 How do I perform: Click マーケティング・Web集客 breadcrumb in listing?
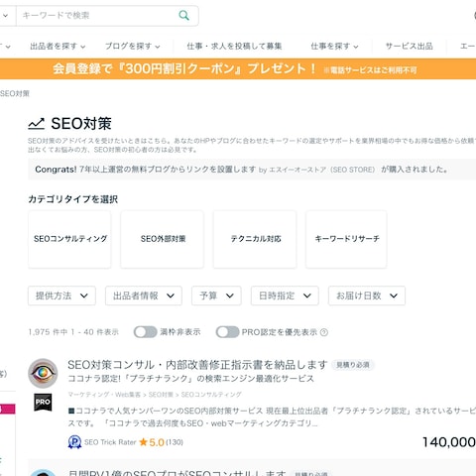point(104,395)
